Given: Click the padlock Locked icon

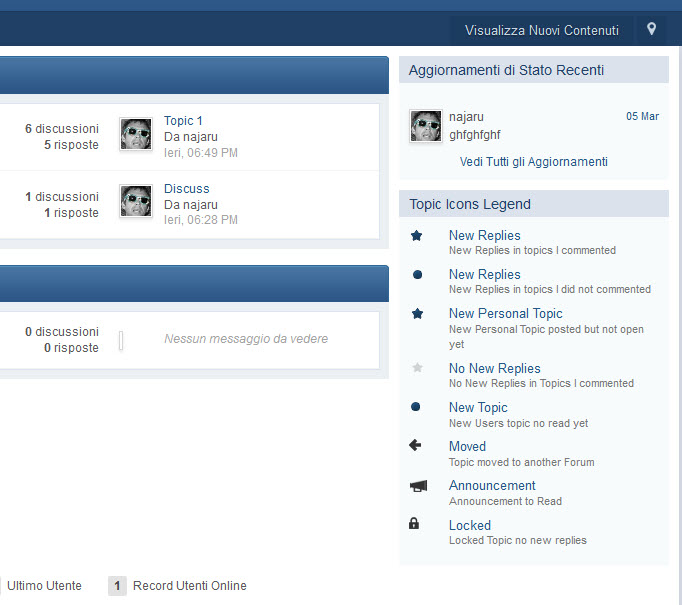Looking at the screenshot, I should pyautogui.click(x=415, y=524).
